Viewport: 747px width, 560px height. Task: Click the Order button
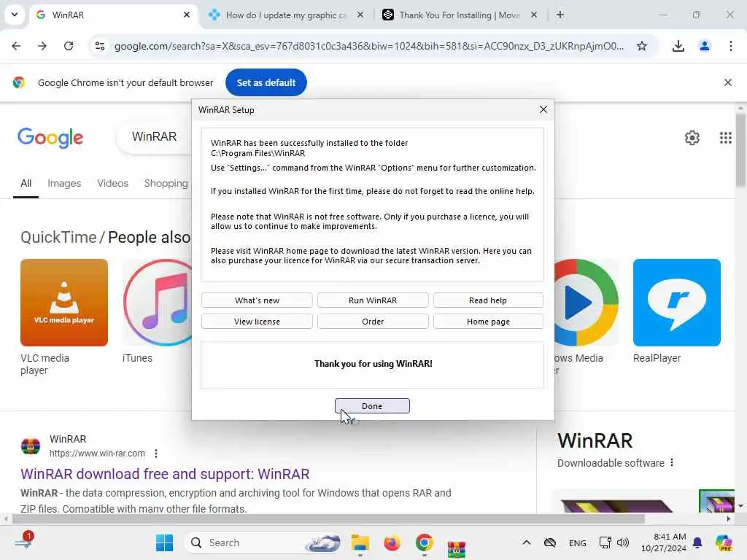tap(373, 322)
